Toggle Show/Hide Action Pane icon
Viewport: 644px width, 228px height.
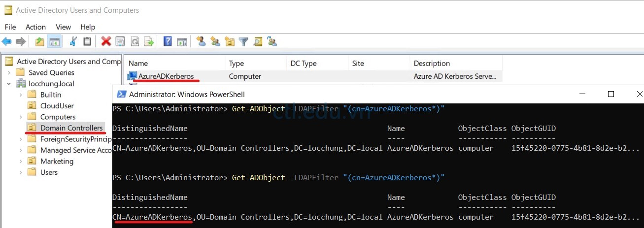point(182,42)
